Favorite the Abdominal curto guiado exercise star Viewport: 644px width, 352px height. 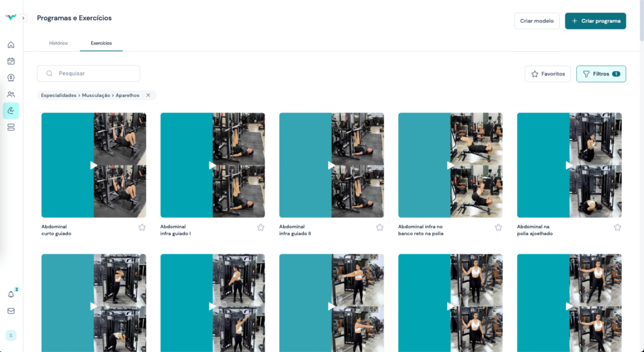pos(142,227)
